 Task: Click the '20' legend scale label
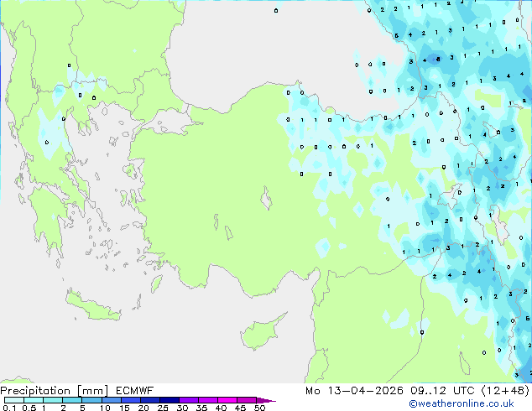click(143, 408)
